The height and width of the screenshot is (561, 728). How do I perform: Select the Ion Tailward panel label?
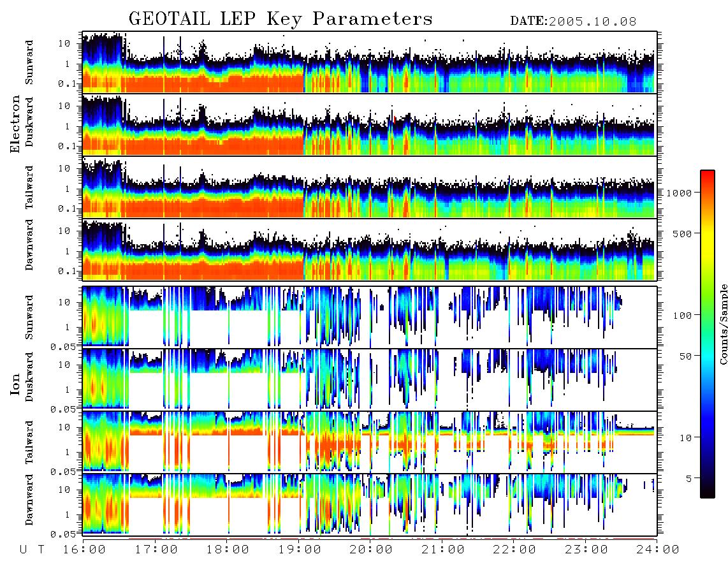click(x=29, y=442)
